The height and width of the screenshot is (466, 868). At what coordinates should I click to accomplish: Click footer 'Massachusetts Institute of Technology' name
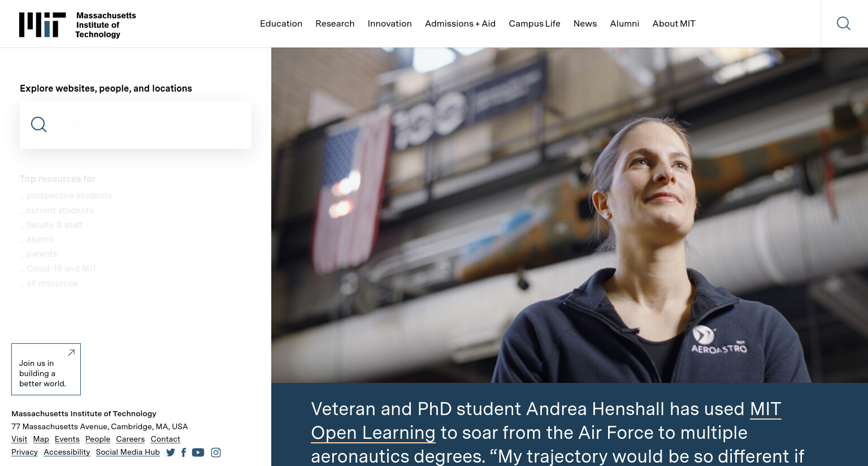[x=84, y=413]
